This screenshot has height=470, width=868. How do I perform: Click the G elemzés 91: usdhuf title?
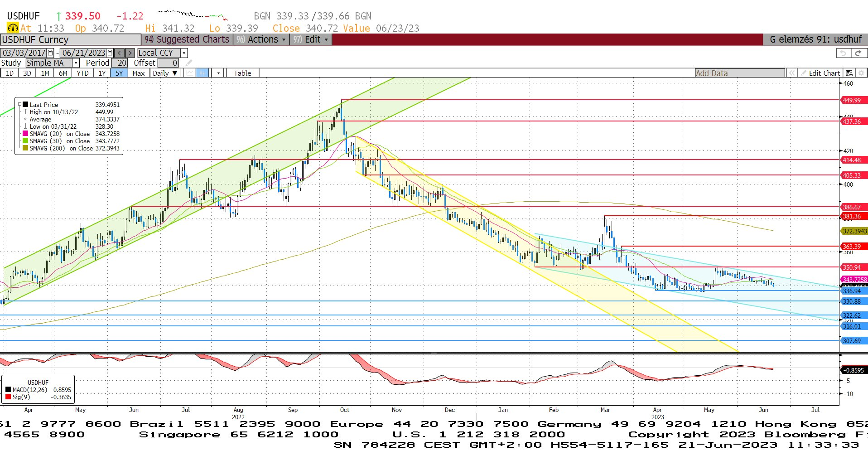coord(815,39)
